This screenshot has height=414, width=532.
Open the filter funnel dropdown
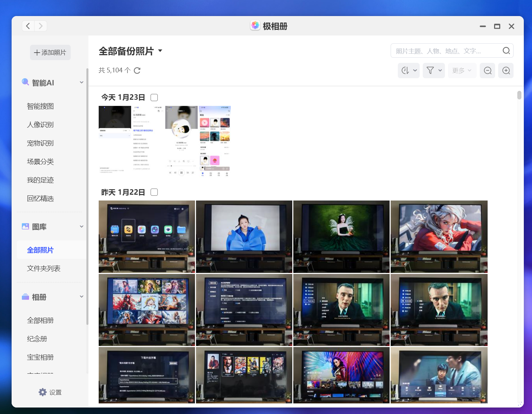pyautogui.click(x=434, y=70)
